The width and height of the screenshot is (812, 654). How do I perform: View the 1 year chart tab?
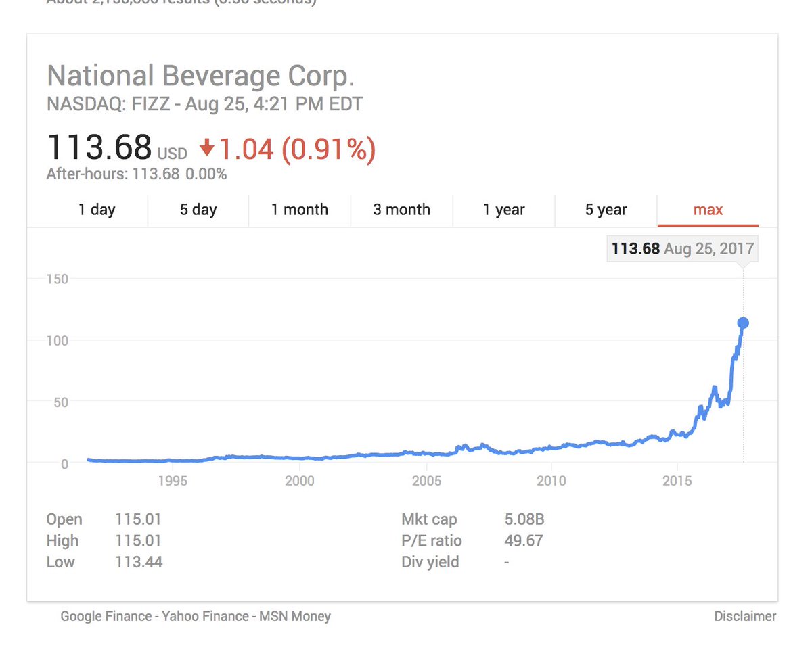[504, 210]
